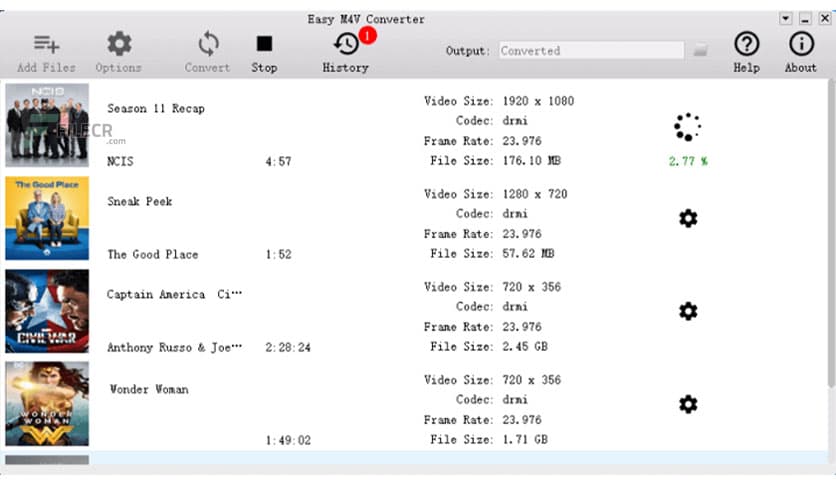Open settings gear for Wonder Woman row
The height and width of the screenshot is (484, 836).
coord(688,404)
